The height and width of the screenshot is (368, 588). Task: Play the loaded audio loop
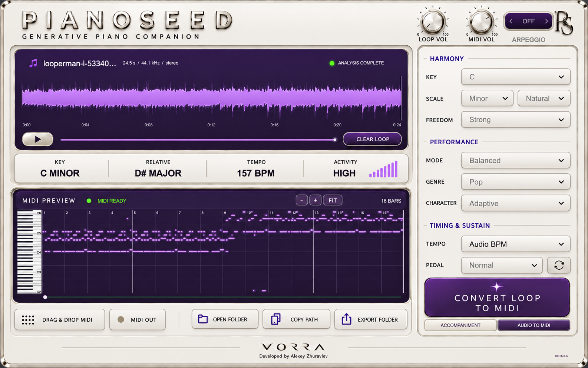tap(38, 139)
